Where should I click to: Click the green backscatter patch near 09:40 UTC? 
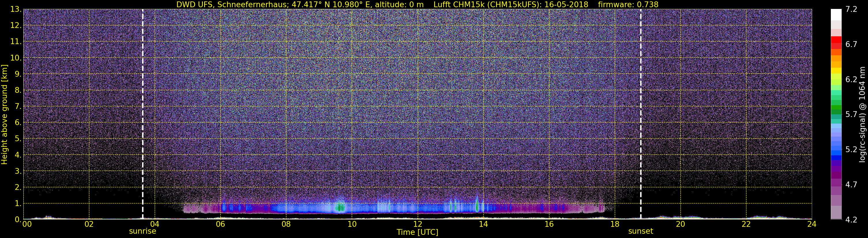tap(340, 207)
